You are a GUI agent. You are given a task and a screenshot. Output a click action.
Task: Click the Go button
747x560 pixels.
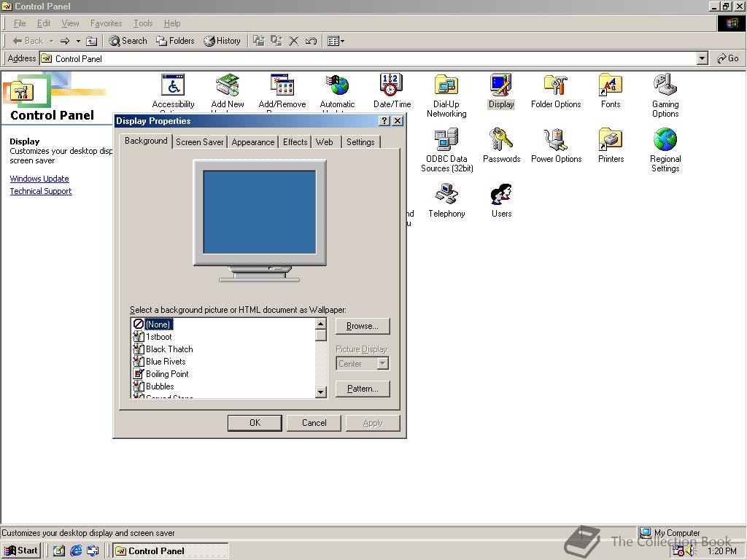click(728, 58)
